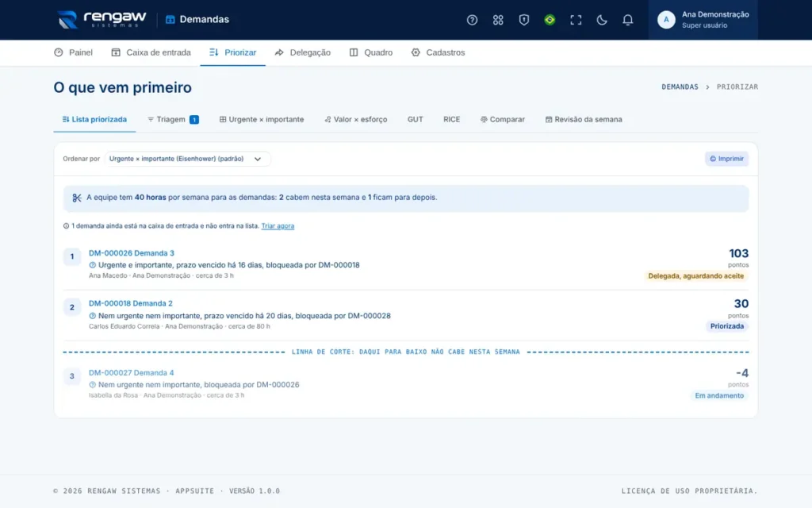Viewport: 812px width, 508px height.
Task: Open the Cadastros tab
Action: 438,52
